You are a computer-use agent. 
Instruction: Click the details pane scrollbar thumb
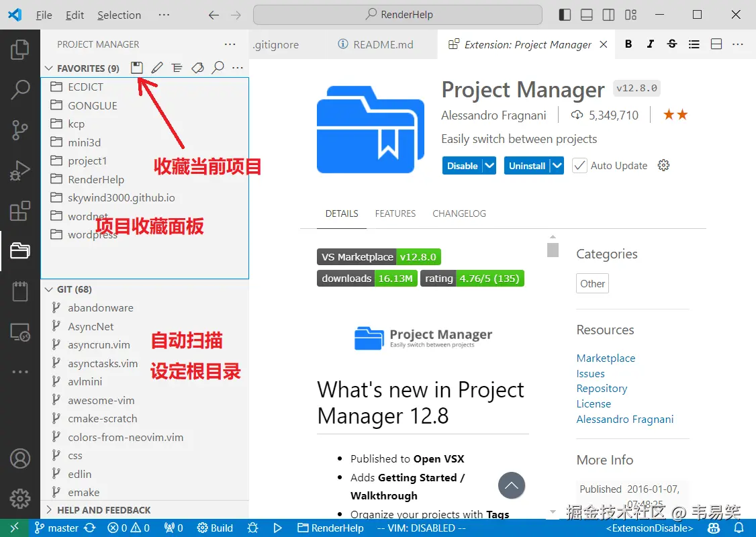pos(553,250)
